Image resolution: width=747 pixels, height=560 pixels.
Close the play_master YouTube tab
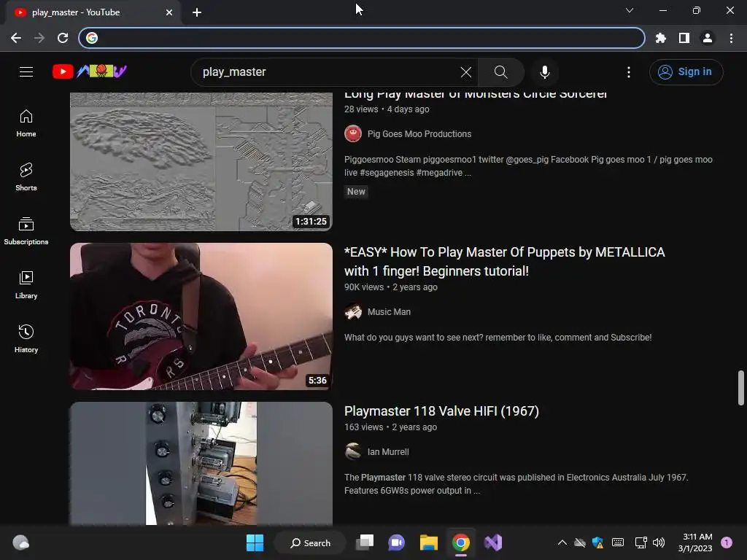tap(169, 12)
